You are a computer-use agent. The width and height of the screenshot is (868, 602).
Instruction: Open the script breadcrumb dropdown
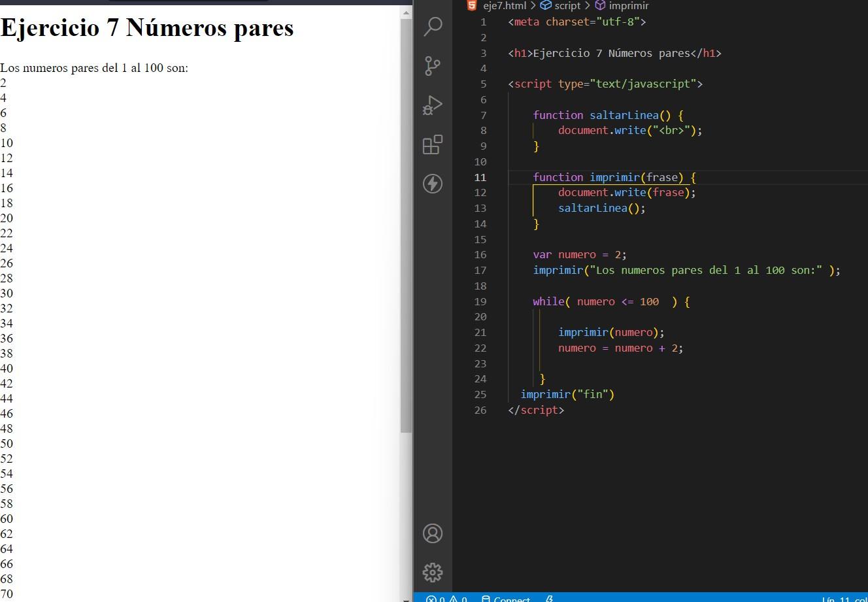point(567,5)
